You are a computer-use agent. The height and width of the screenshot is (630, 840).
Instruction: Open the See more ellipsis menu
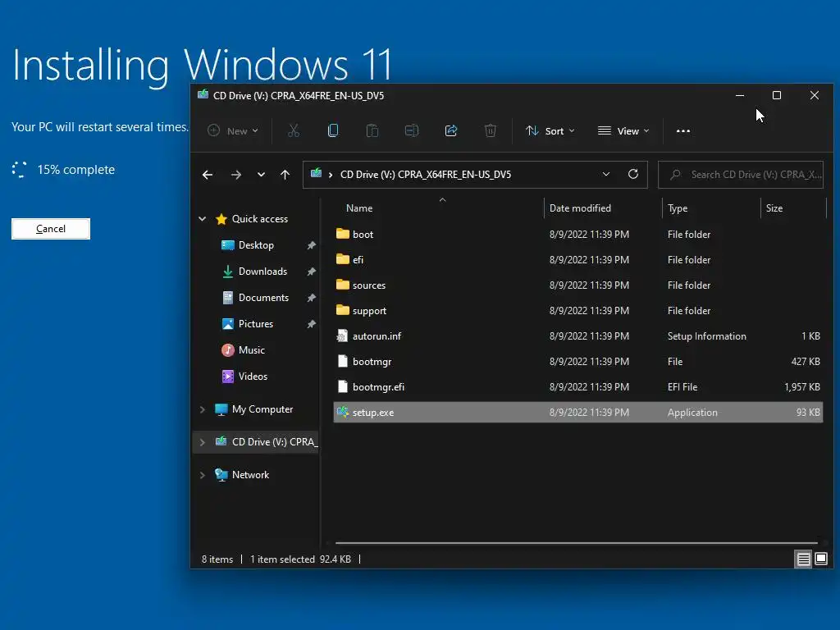683,130
